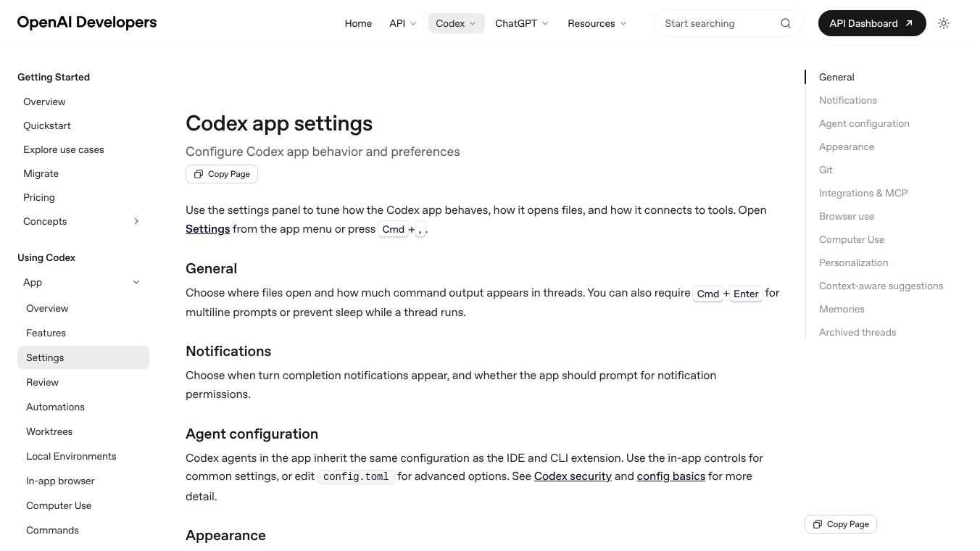Open the Resources dropdown menu

[x=597, y=23]
